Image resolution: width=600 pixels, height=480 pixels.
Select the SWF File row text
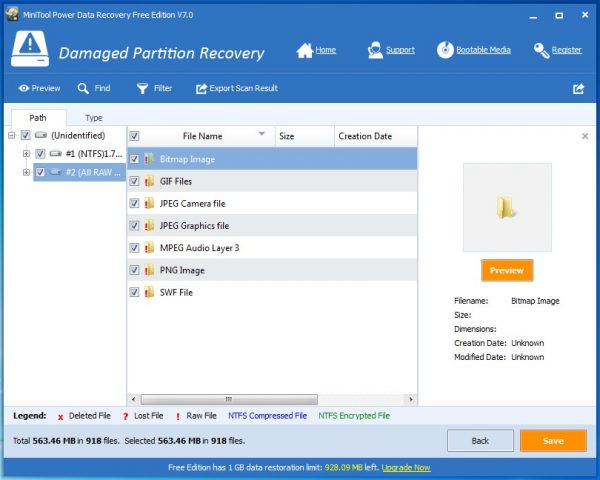176,292
